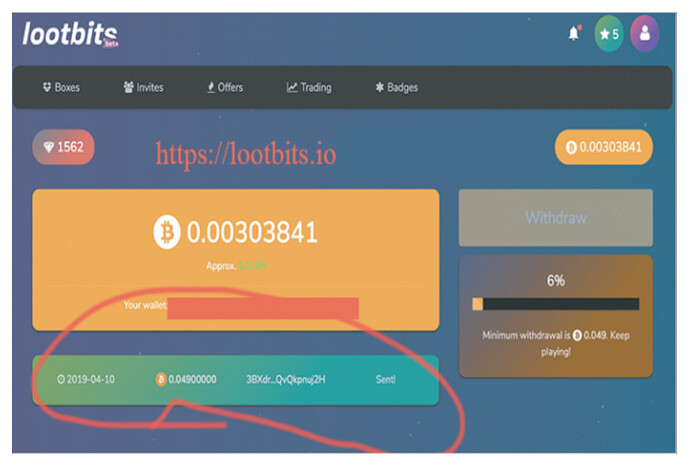Click the 3BXdr...QvQkpnuj2H wallet address

286,379
